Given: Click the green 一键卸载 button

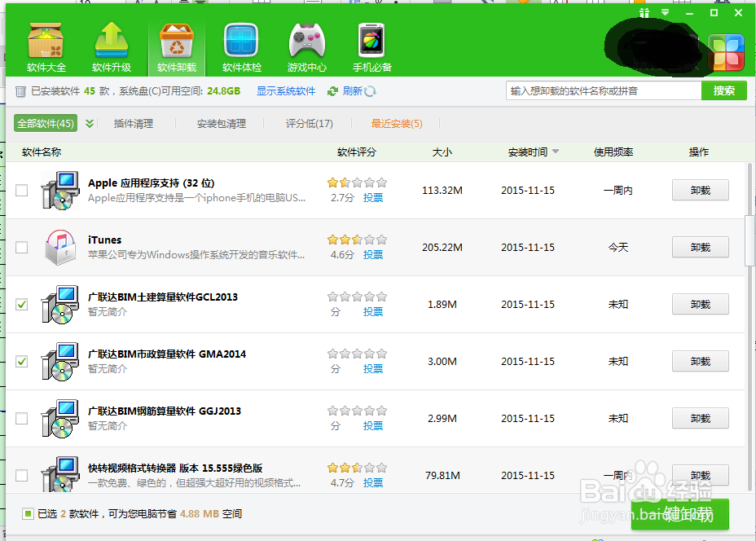Looking at the screenshot, I should click(x=679, y=514).
